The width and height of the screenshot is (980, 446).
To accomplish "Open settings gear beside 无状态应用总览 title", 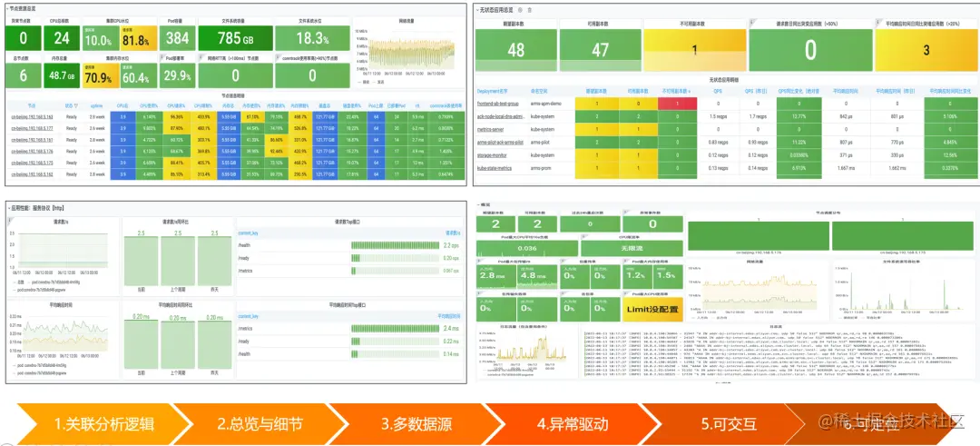I will 521,10.
